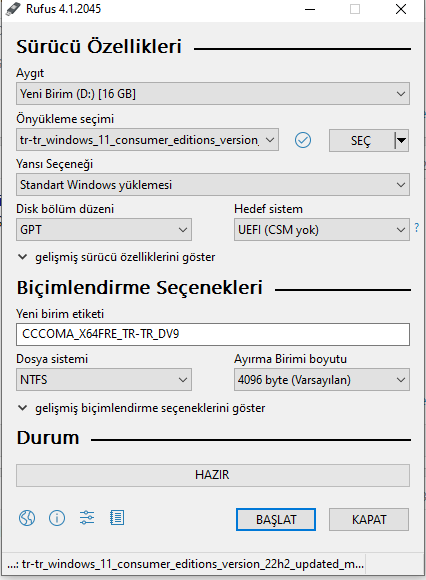Expand gelişmiş sürücü özelliklerini göster
Image resolution: width=426 pixels, height=580 pixels.
click(x=116, y=257)
